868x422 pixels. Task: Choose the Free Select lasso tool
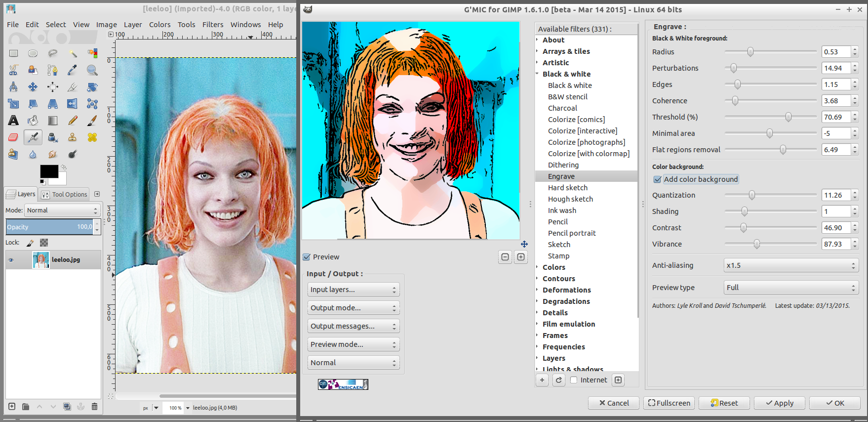53,53
